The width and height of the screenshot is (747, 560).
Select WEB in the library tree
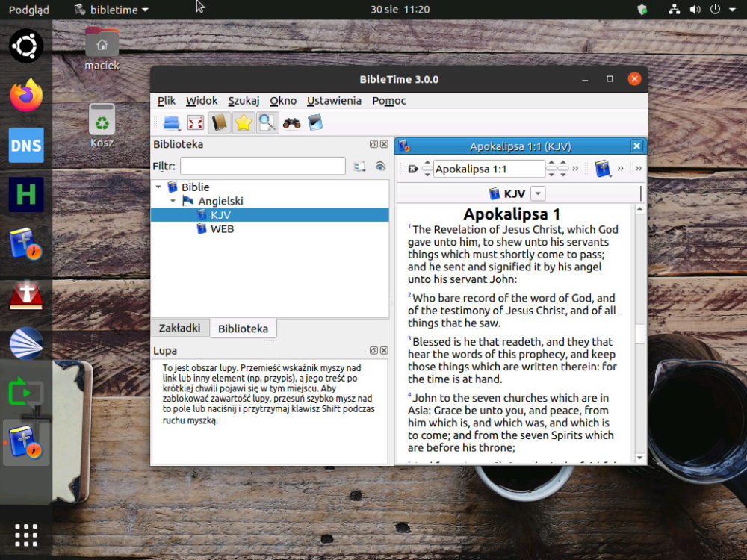270,229
